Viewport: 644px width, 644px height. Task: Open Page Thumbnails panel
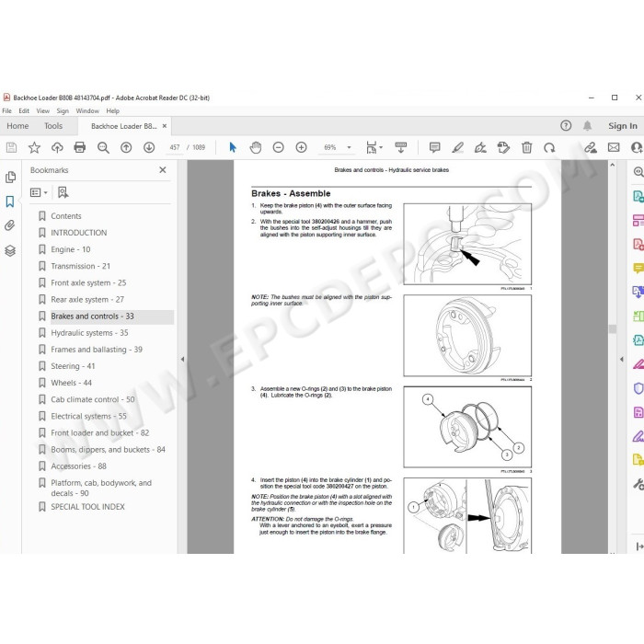[10, 177]
